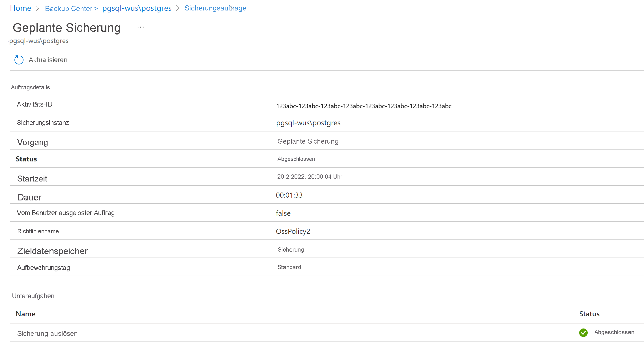Click the Geplante Sicherung page title
This screenshot has width=644, height=348.
[x=67, y=28]
